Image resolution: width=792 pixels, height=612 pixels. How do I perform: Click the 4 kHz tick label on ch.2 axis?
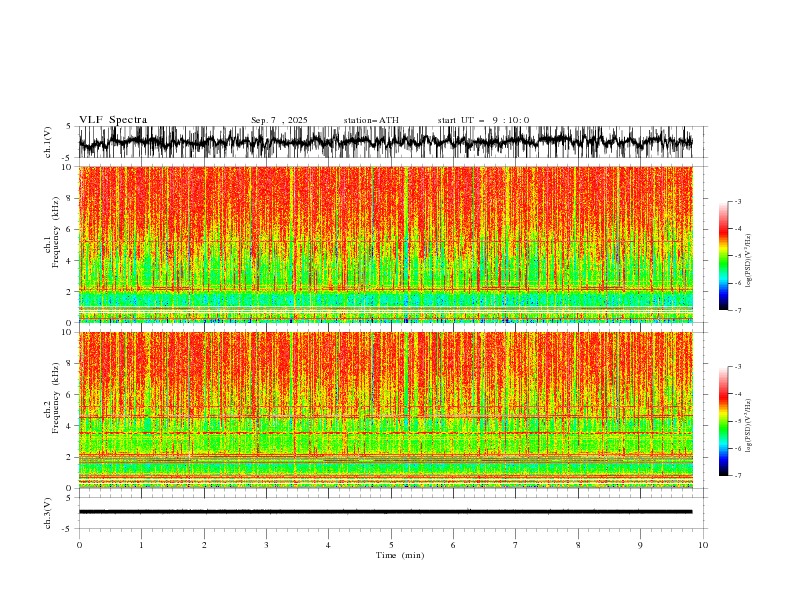69,426
